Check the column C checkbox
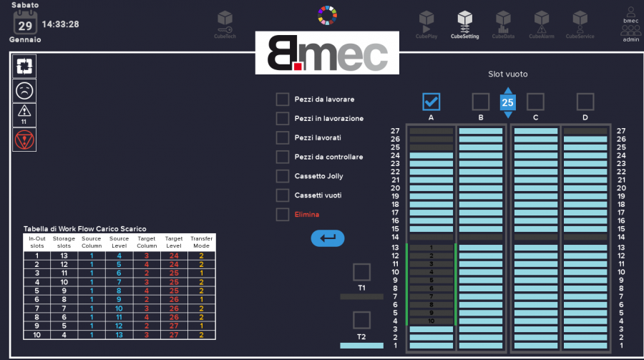The width and height of the screenshot is (644, 360). [535, 102]
